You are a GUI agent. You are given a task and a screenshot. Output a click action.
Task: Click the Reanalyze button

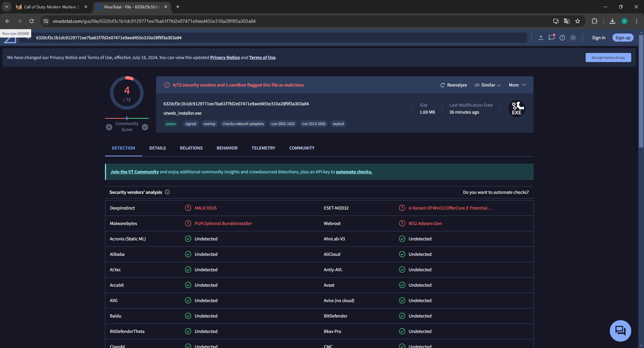(x=453, y=85)
